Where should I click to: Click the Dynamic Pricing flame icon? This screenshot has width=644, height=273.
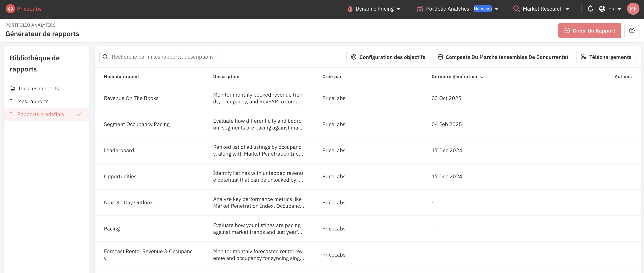click(x=350, y=9)
